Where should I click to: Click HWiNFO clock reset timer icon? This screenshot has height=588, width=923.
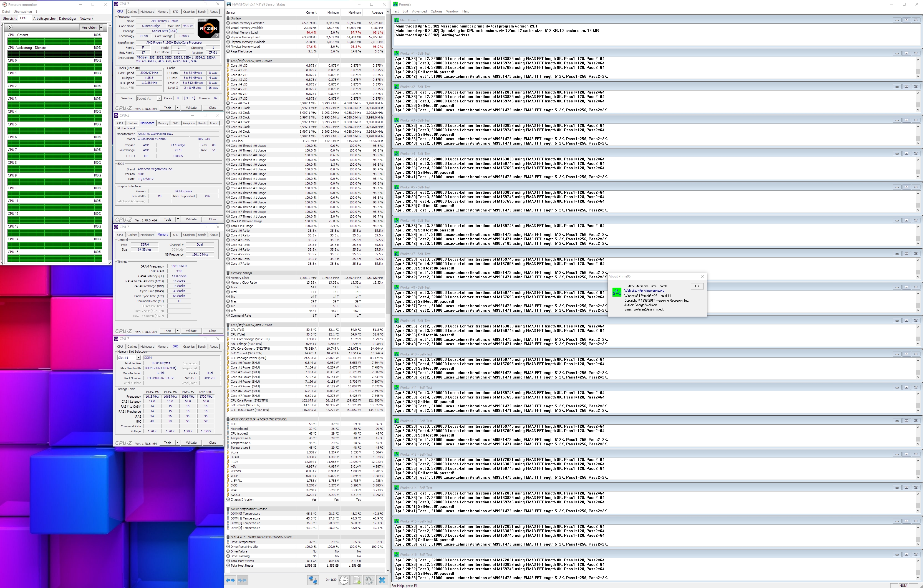tap(344, 580)
